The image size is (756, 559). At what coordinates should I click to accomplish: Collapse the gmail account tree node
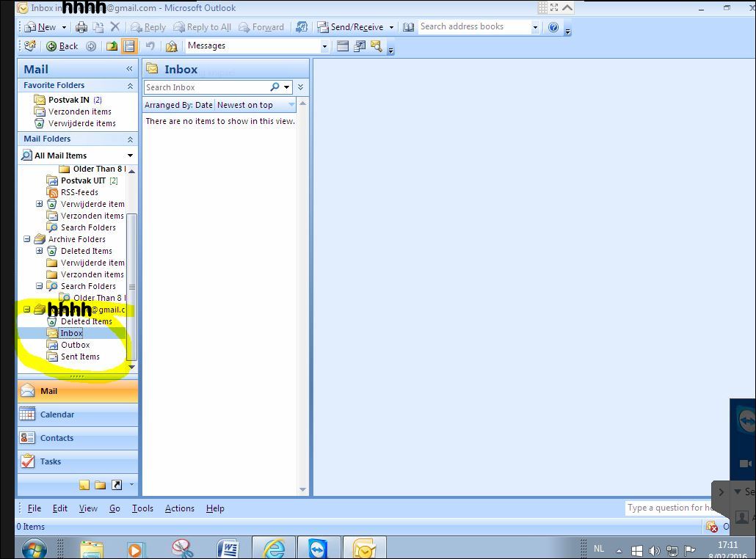27,310
